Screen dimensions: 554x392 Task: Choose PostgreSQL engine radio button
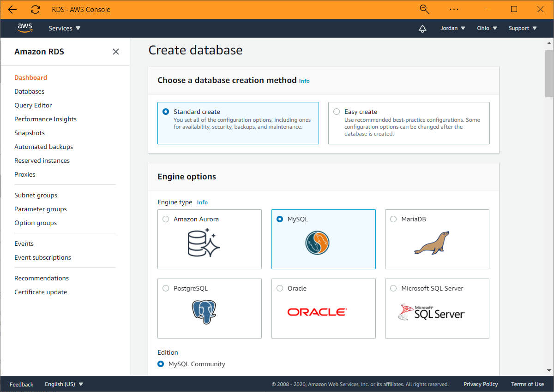tap(166, 288)
